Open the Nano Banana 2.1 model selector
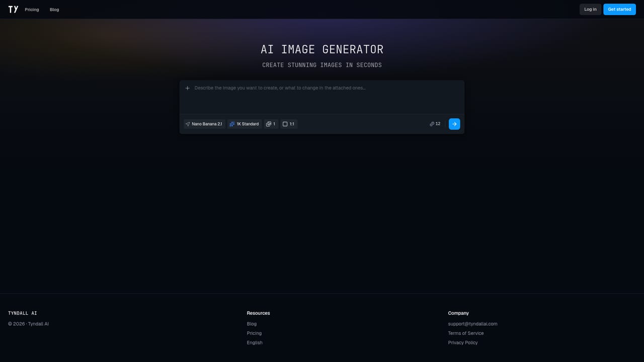Viewport: 644px width, 362px height. pyautogui.click(x=204, y=124)
